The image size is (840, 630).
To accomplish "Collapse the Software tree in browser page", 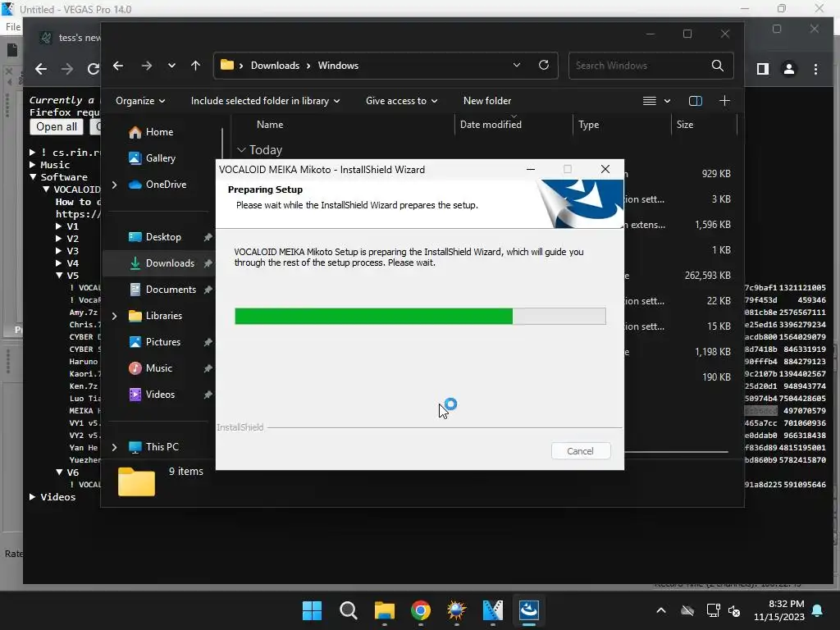I will (x=33, y=177).
